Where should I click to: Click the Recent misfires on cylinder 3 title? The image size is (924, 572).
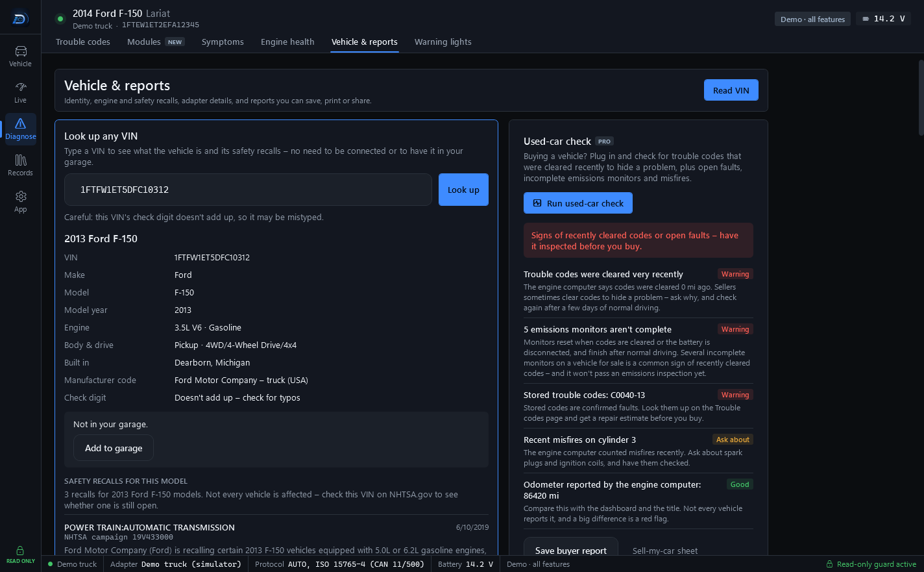tap(579, 440)
